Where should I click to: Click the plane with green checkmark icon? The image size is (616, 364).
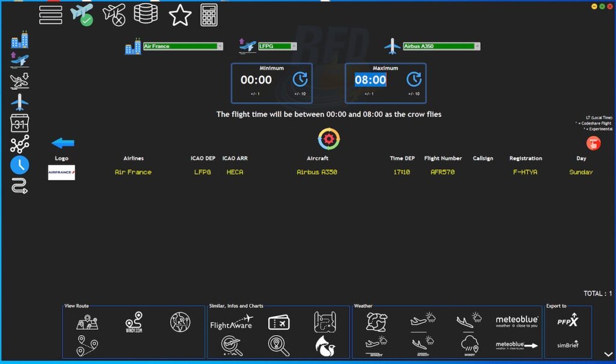point(82,15)
